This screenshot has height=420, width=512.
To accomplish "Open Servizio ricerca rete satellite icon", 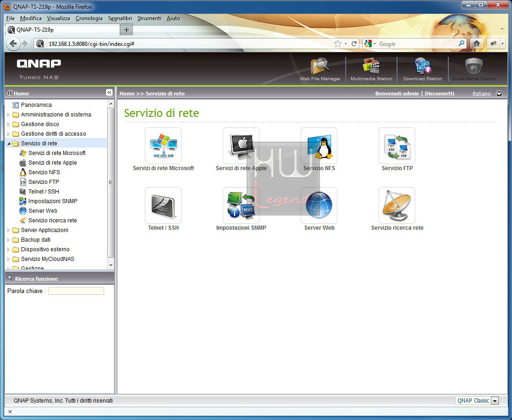I will click(397, 205).
